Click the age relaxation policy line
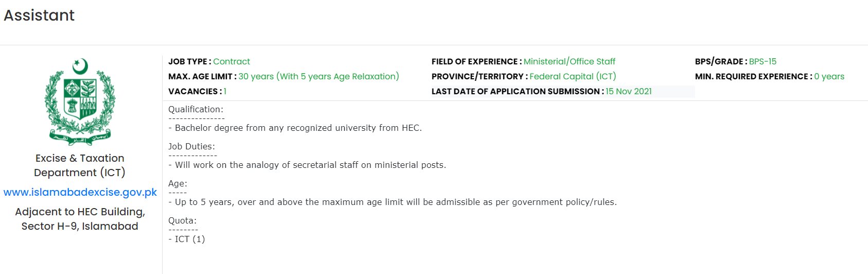Screen dimensions: 868x274 [393, 202]
